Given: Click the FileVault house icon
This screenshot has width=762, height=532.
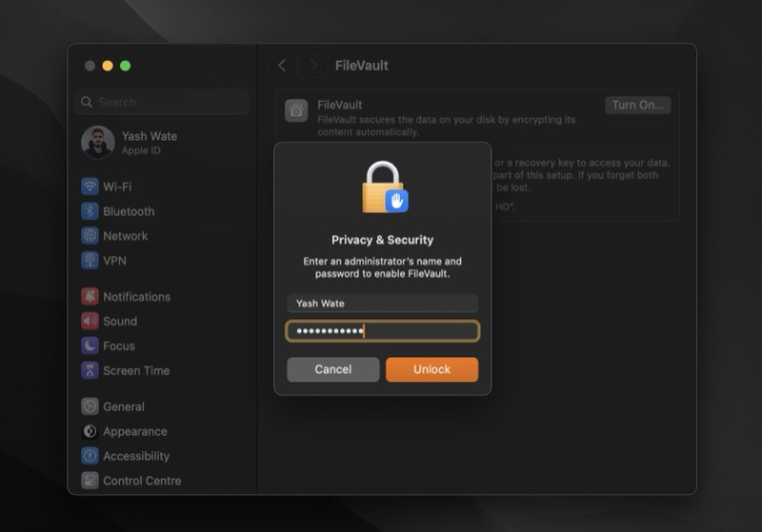Looking at the screenshot, I should click(x=296, y=110).
